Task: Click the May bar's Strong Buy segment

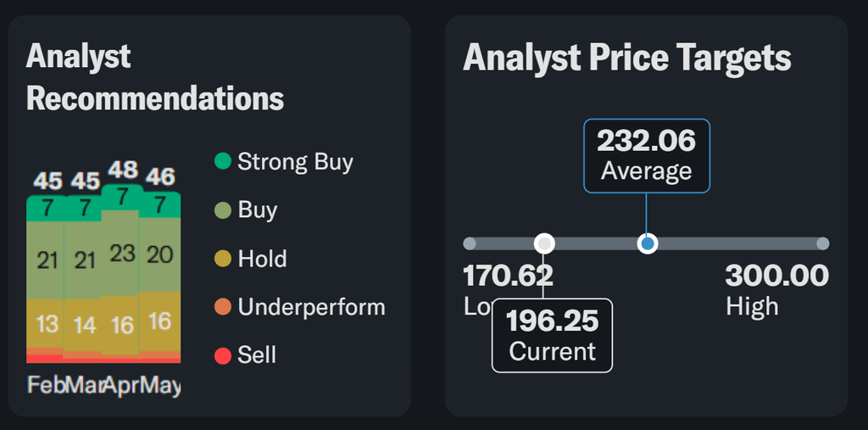Action: (159, 205)
